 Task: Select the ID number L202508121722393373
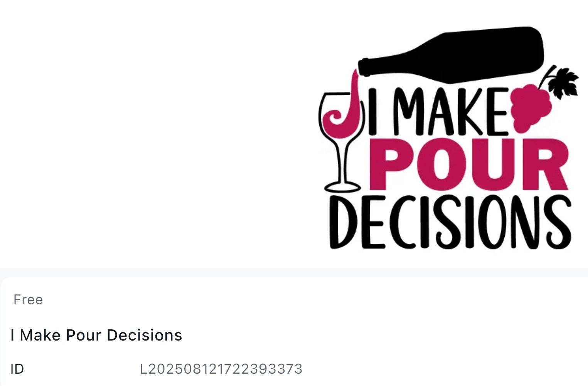[x=221, y=369]
